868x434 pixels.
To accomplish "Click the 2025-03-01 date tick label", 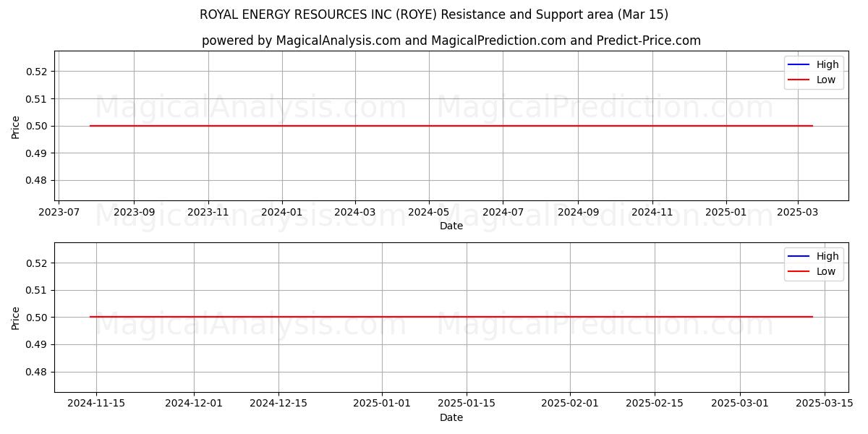I will point(740,404).
